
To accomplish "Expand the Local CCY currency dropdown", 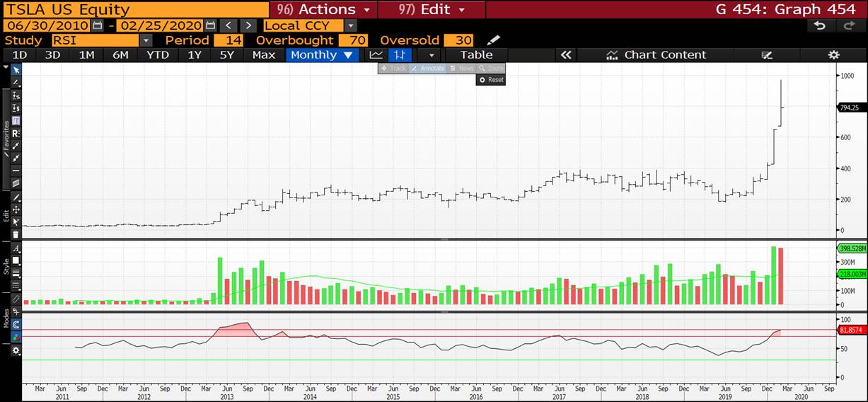I will (352, 25).
